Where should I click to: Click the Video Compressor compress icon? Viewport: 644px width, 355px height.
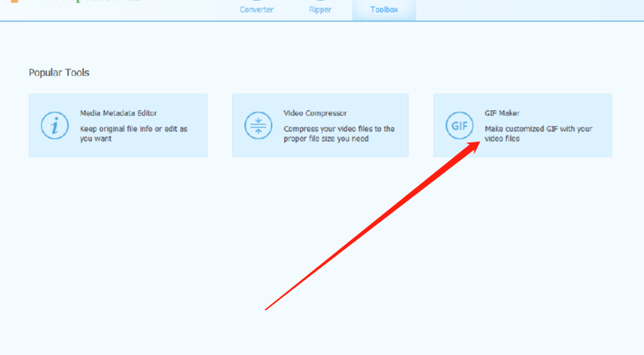click(258, 125)
